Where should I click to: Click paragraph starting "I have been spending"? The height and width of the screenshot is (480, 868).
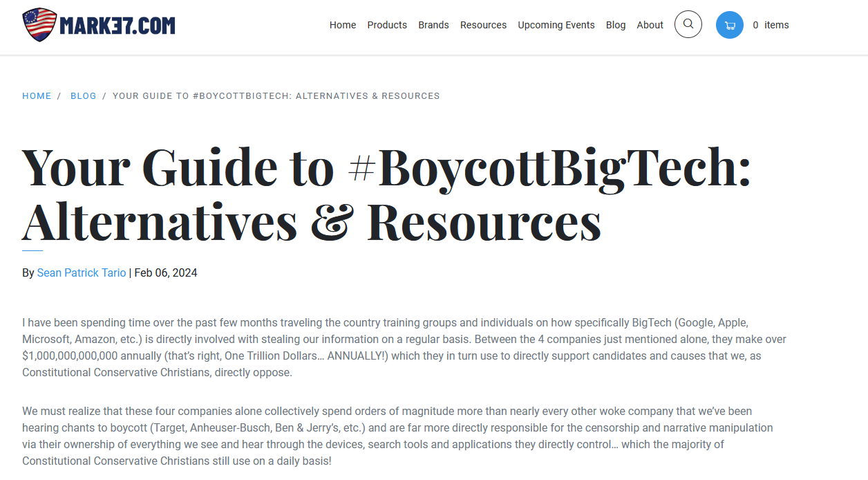point(404,348)
